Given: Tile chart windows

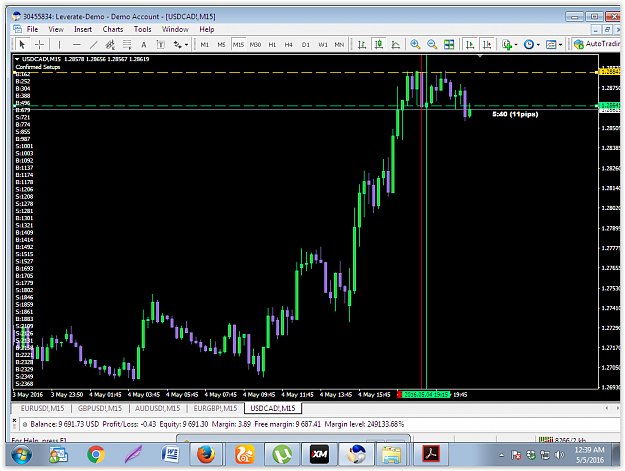Looking at the screenshot, I should tap(449, 44).
